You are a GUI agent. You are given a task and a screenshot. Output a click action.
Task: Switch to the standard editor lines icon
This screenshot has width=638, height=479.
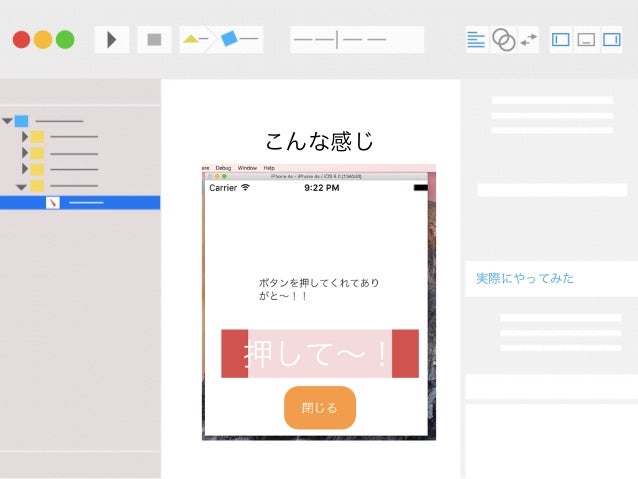click(476, 40)
